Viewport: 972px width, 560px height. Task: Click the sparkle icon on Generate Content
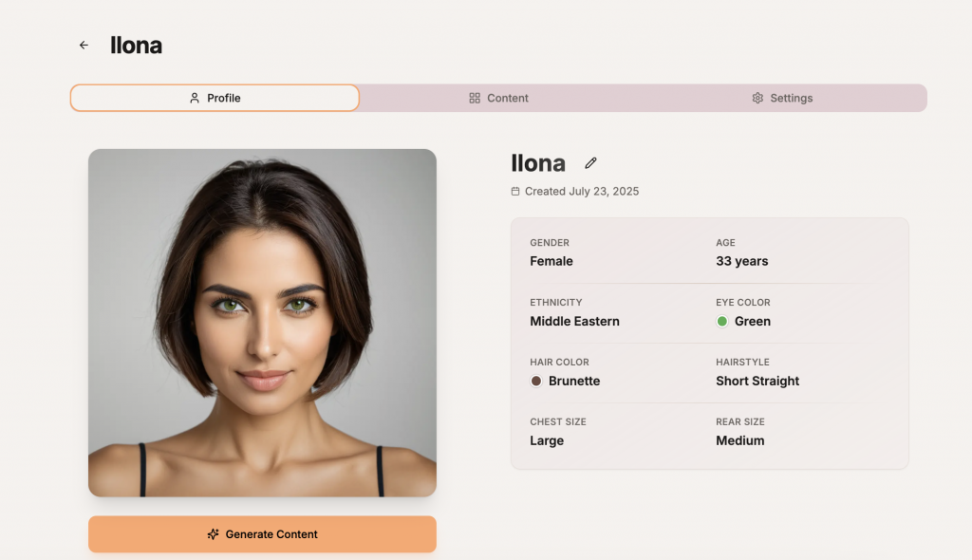[x=213, y=534]
